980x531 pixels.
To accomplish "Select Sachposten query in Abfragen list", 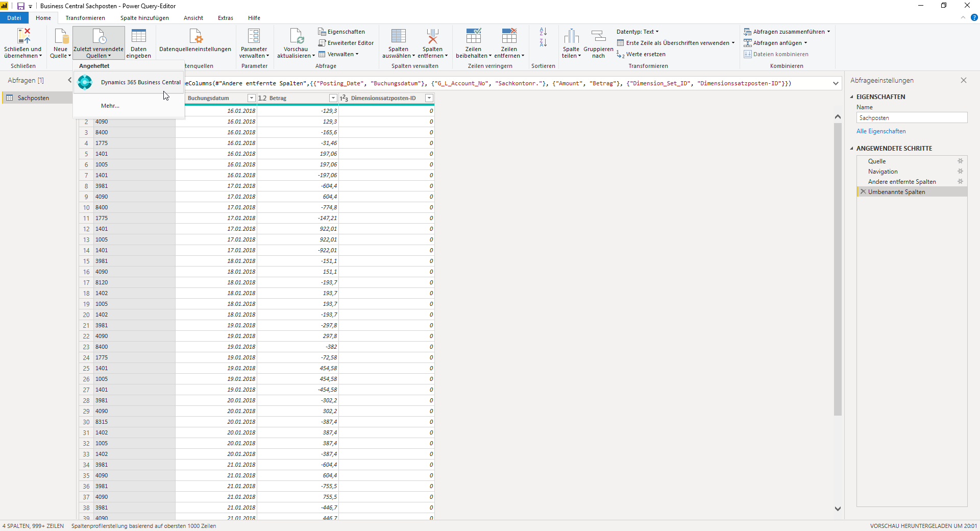I will tap(37, 98).
